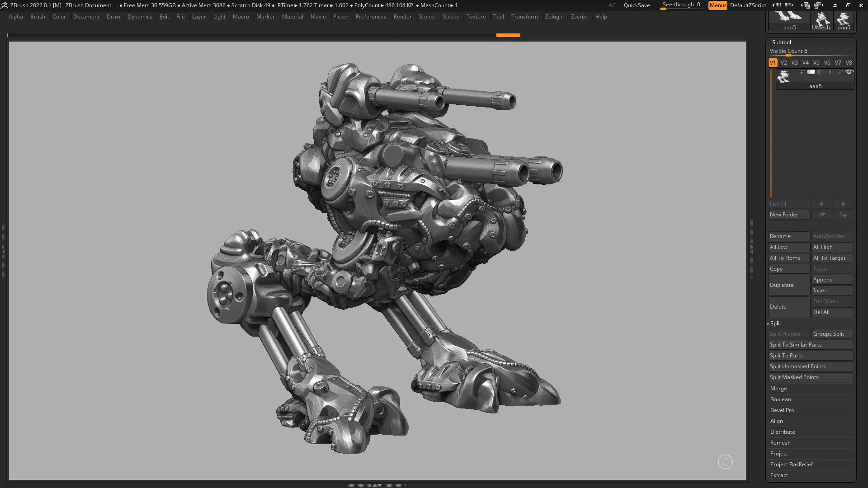Collapse the Split section
Image resolution: width=868 pixels, height=488 pixels.
775,324
